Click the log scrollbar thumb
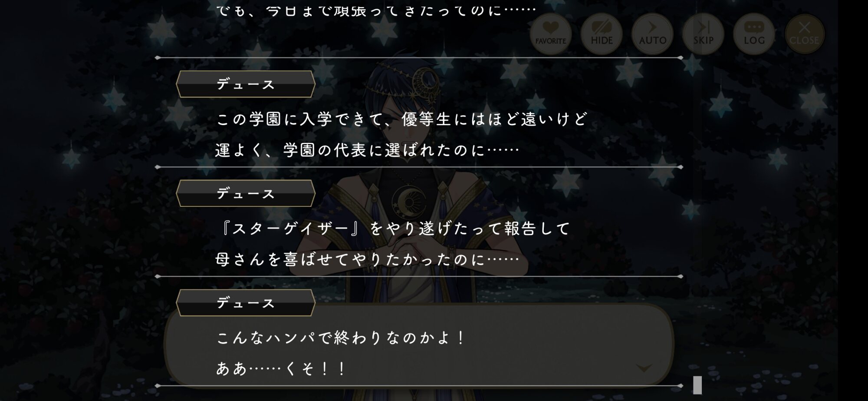 (x=697, y=385)
